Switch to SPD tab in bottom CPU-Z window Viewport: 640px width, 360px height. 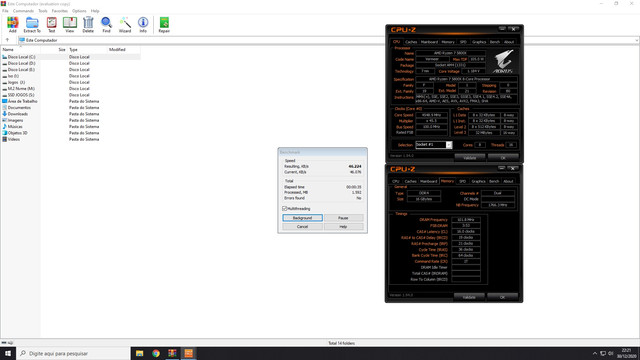click(462, 181)
